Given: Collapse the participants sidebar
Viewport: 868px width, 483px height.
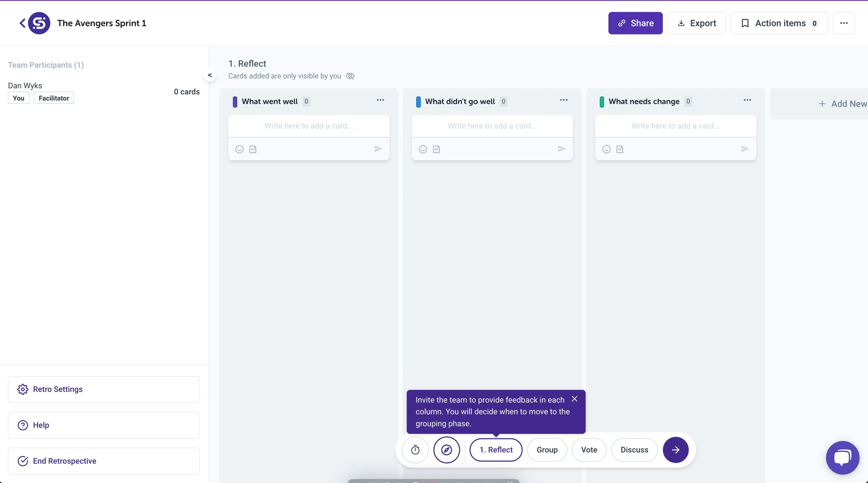Looking at the screenshot, I should (x=209, y=75).
